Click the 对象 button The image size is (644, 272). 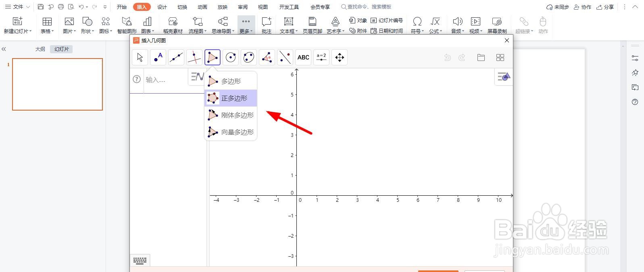pos(358,20)
